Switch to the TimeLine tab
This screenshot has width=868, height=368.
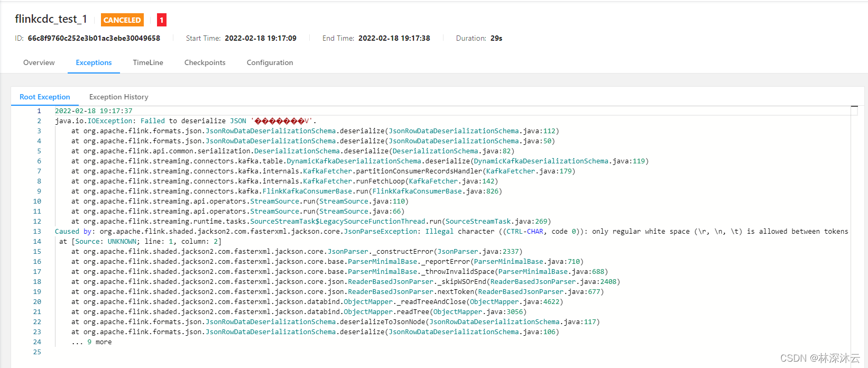(148, 62)
